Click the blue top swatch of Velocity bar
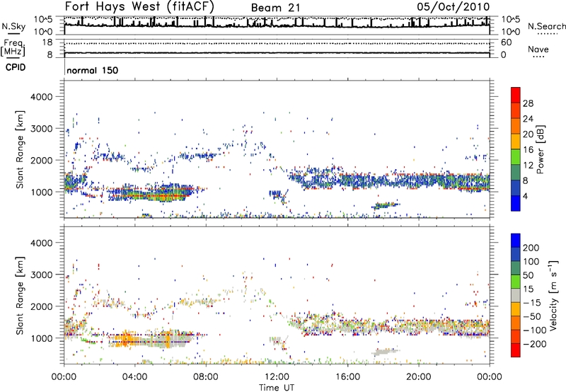Viewport: 566px width, 392px height. (x=516, y=241)
